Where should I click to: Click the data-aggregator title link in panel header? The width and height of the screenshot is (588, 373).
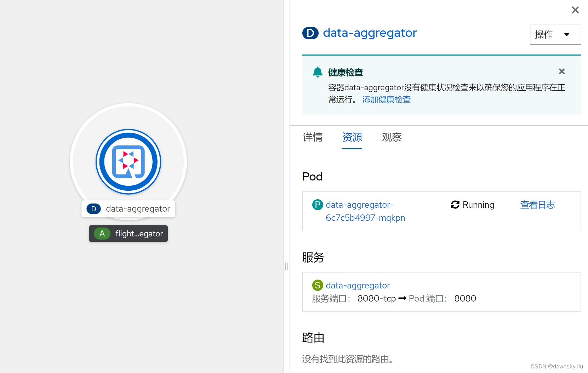click(x=370, y=33)
